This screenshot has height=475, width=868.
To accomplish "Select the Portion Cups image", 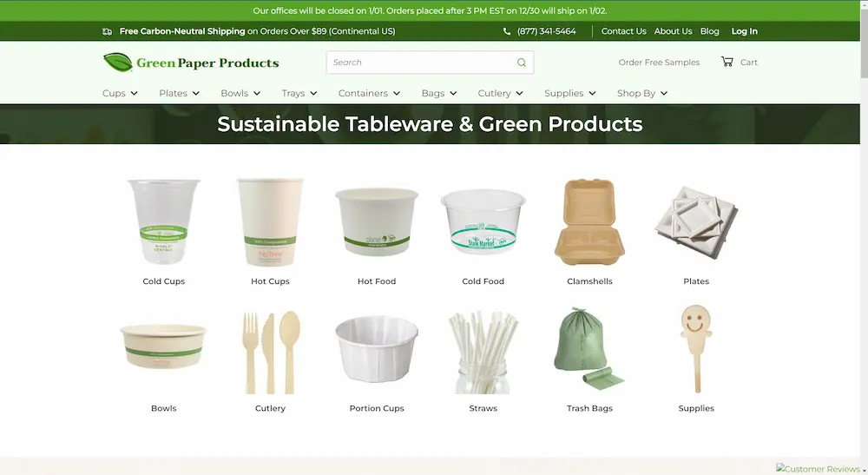I will pyautogui.click(x=377, y=349).
